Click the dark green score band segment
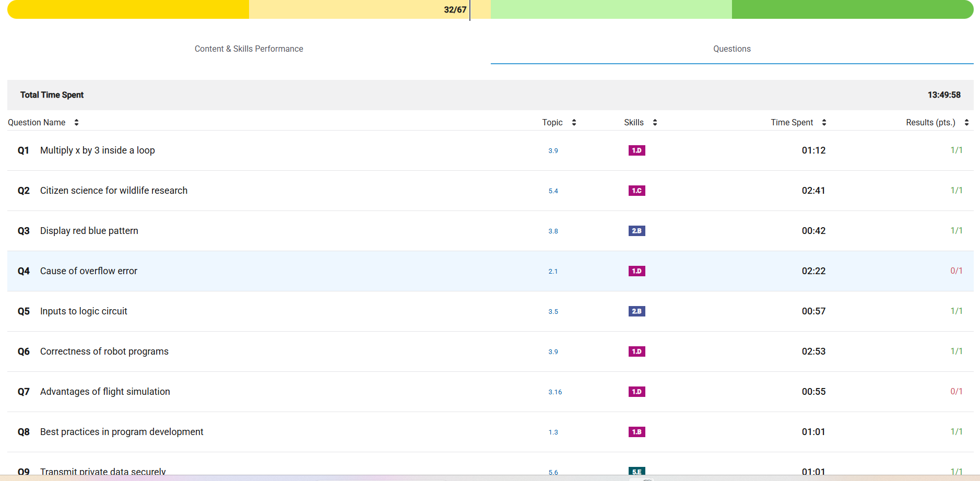Viewport: 980px width, 481px height. [853, 9]
